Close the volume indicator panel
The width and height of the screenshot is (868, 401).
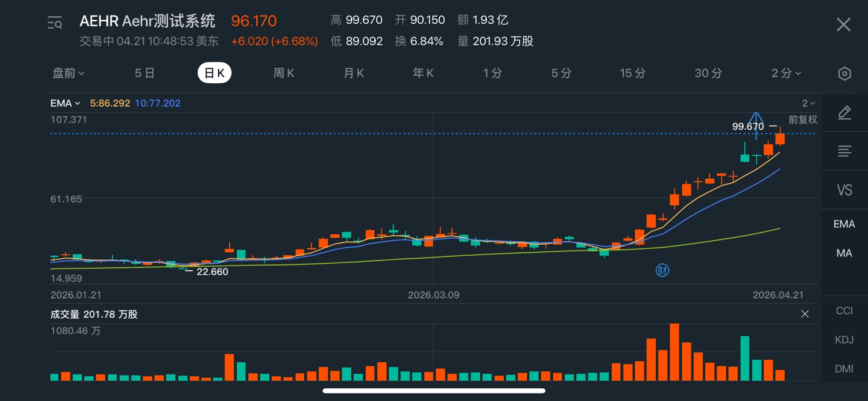(805, 314)
